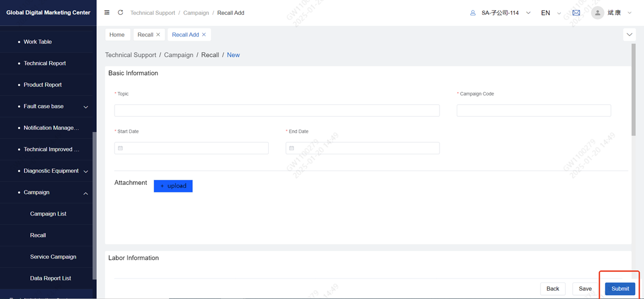The height and width of the screenshot is (299, 644).
Task: Switch to the Home tab
Action: 117,35
